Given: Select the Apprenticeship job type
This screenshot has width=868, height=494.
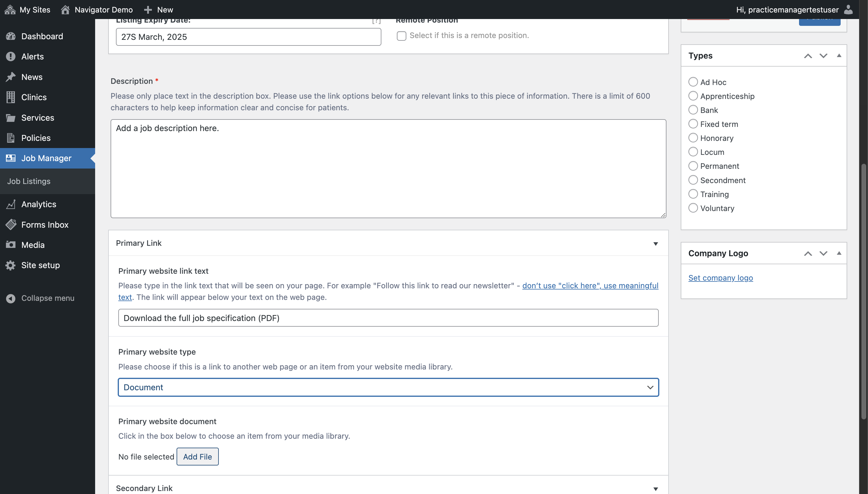Looking at the screenshot, I should pos(693,96).
